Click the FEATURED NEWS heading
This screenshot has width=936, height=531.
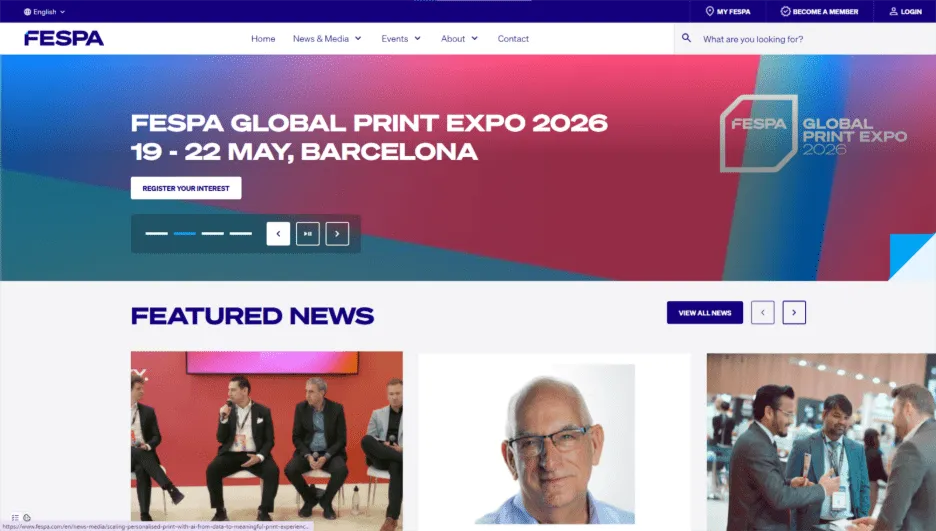pyautogui.click(x=253, y=316)
